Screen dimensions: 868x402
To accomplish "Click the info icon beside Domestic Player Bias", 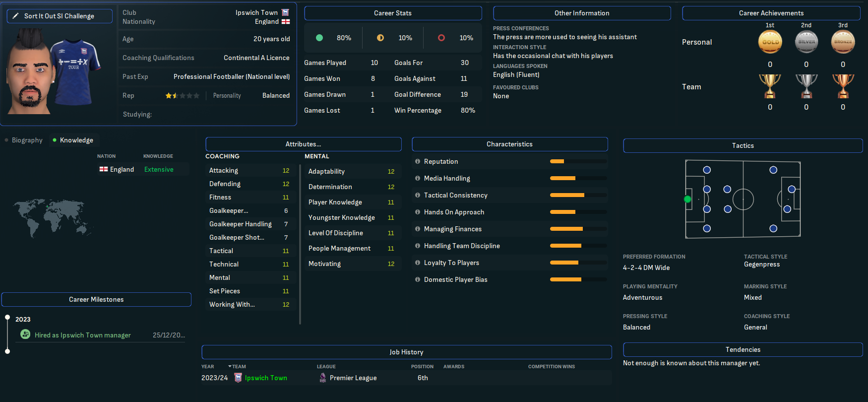I will tap(418, 279).
